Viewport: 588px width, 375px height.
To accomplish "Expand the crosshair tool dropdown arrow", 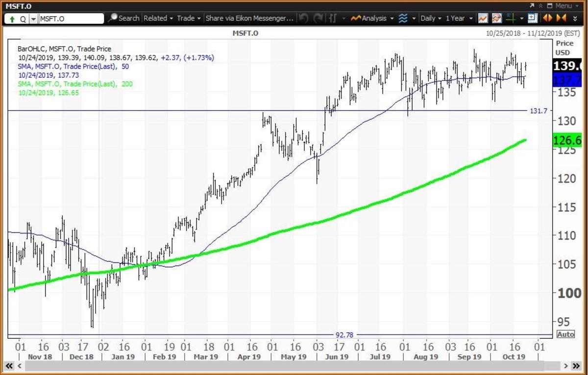I will coord(521,18).
